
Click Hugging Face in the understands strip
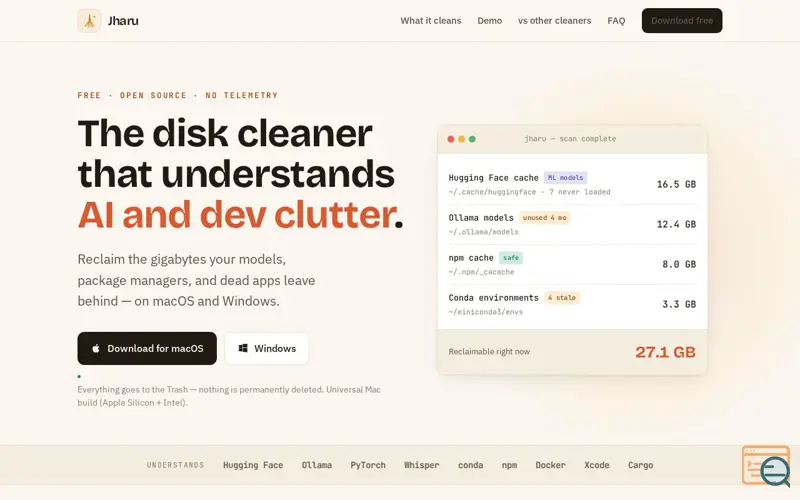(253, 465)
